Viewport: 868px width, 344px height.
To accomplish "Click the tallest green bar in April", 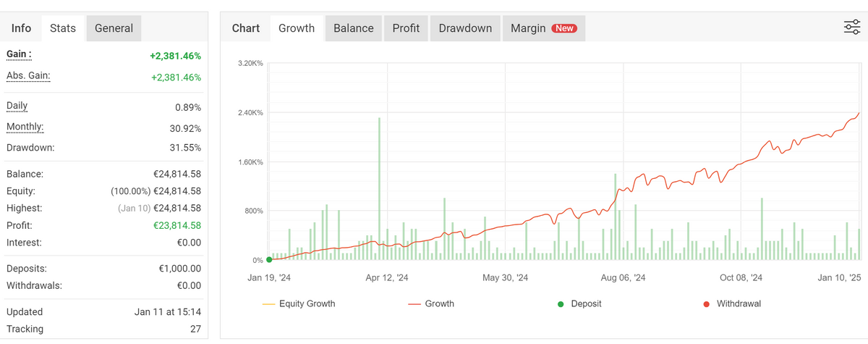I will [x=379, y=188].
